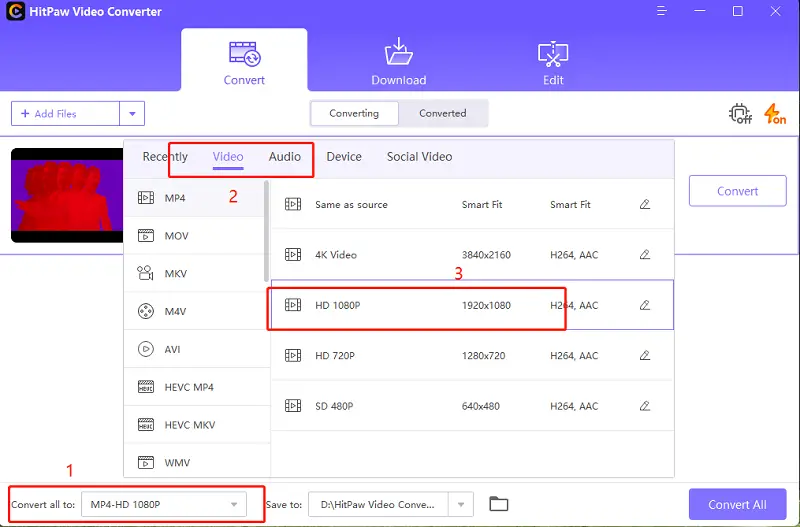The height and width of the screenshot is (527, 800).
Task: Click the WMV format icon
Action: (146, 462)
